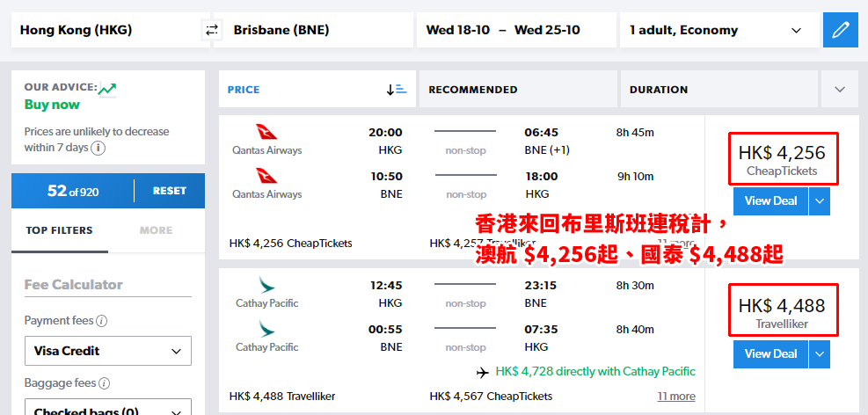Click the price trend chart icon
Image resolution: width=868 pixels, height=415 pixels.
click(106, 89)
